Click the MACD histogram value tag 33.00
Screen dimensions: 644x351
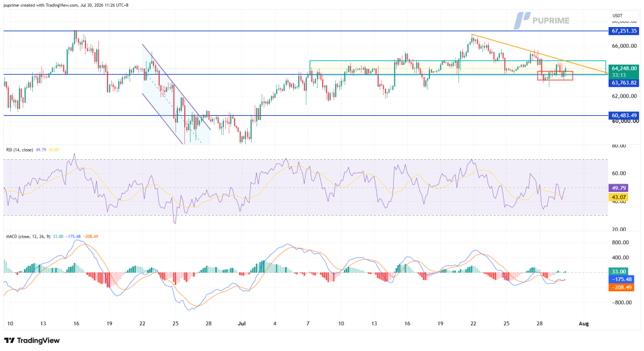[619, 272]
